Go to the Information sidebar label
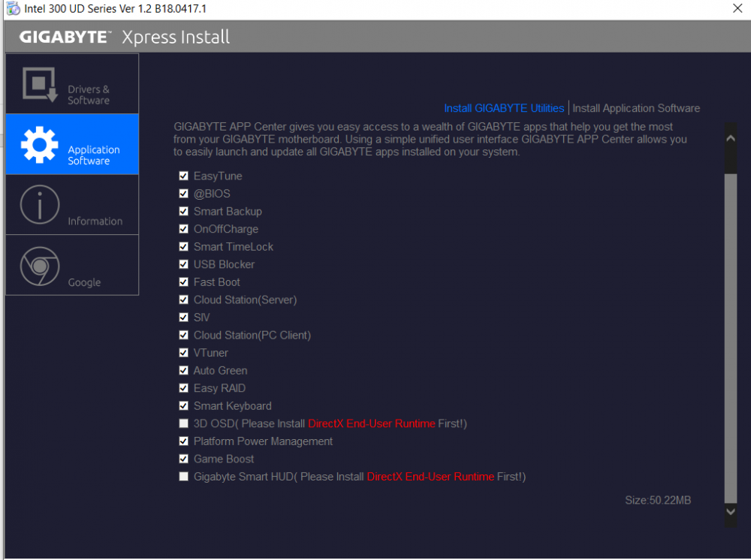 [95, 221]
